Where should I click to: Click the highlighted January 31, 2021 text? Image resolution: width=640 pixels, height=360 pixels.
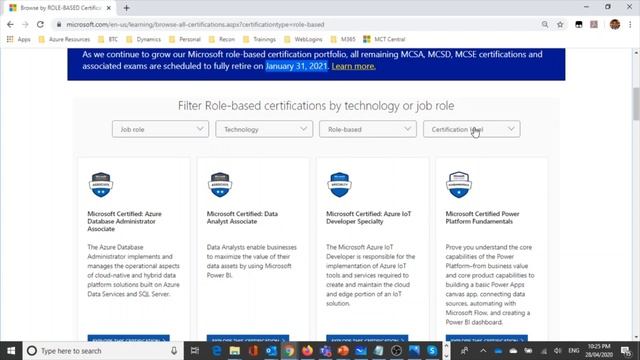[x=296, y=66]
